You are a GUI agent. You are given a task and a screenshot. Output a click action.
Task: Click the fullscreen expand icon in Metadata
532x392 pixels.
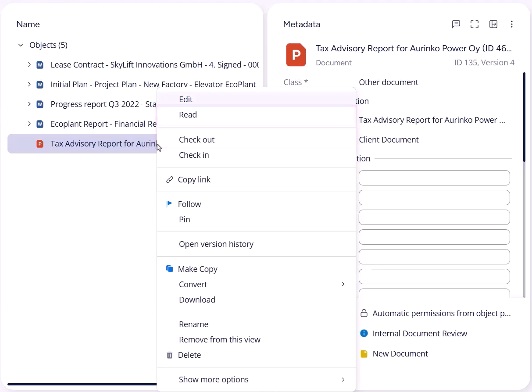[475, 24]
